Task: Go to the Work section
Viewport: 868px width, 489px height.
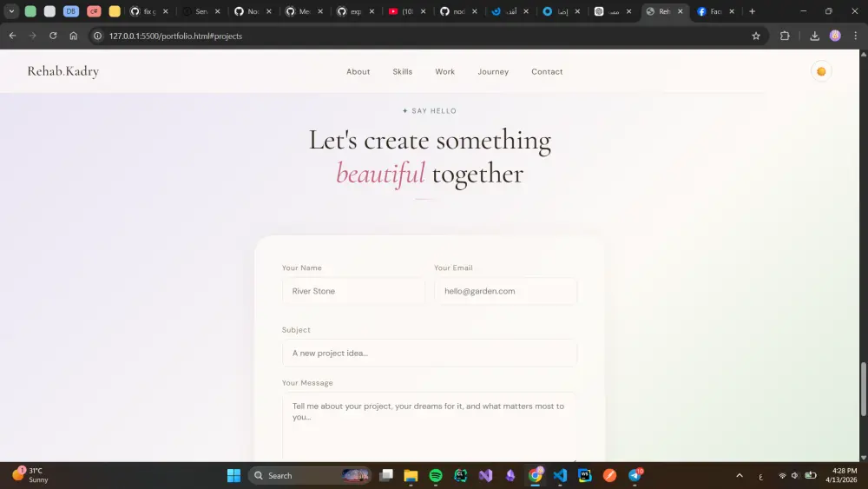Action: 444,71
